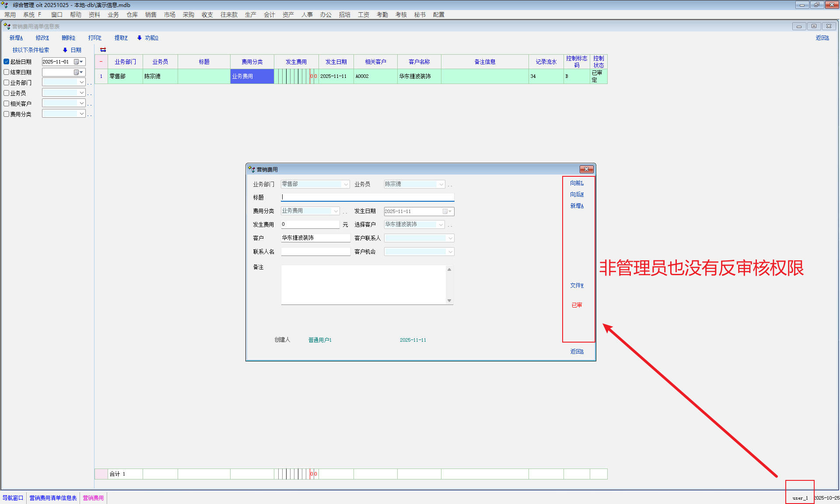Tick the 费用分类 filter checkbox
This screenshot has height=504, width=840.
(x=7, y=114)
